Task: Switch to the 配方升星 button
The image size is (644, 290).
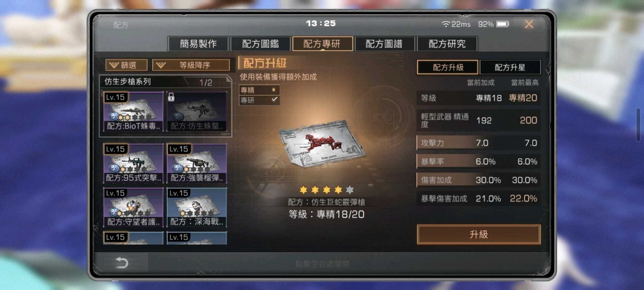Action: 510,67
